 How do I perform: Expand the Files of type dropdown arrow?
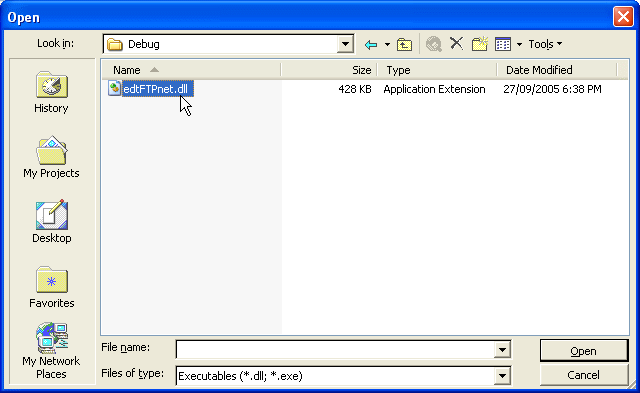click(502, 376)
